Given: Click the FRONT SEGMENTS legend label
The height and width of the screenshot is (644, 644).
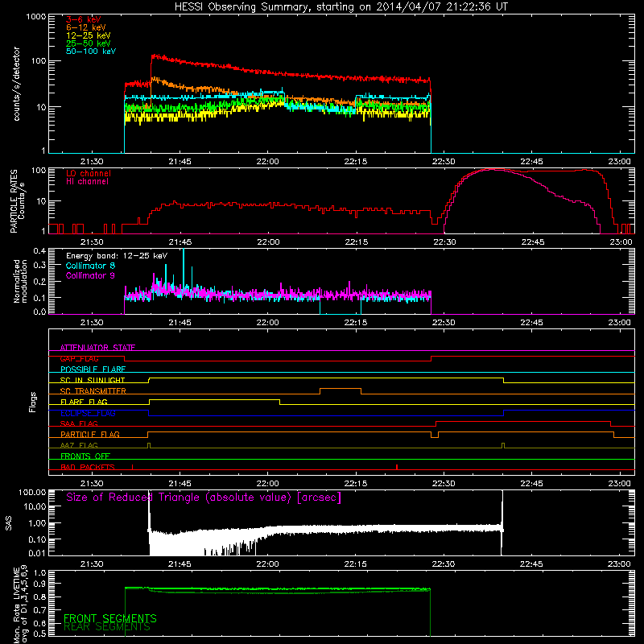Looking at the screenshot, I should (x=110, y=618).
